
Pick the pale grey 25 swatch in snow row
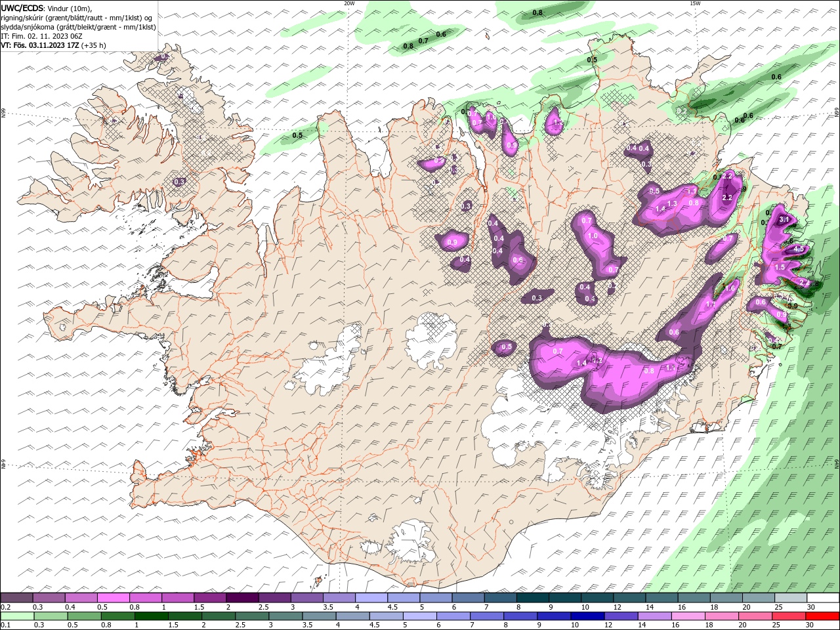point(791,598)
